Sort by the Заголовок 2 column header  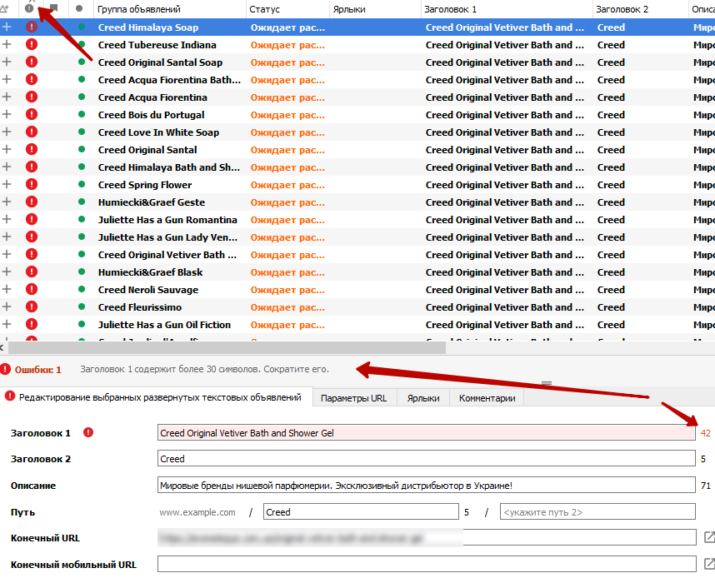640,8
